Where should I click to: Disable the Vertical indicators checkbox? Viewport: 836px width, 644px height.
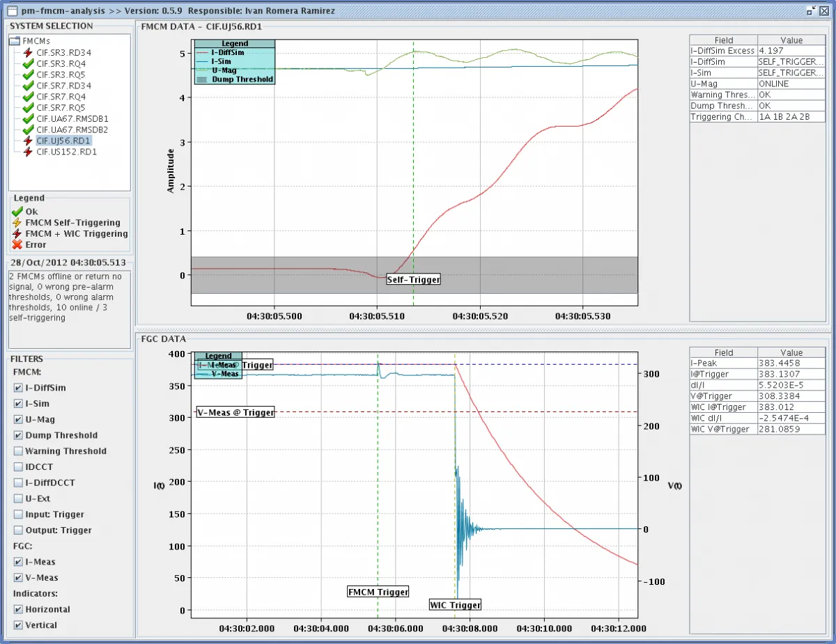point(18,625)
